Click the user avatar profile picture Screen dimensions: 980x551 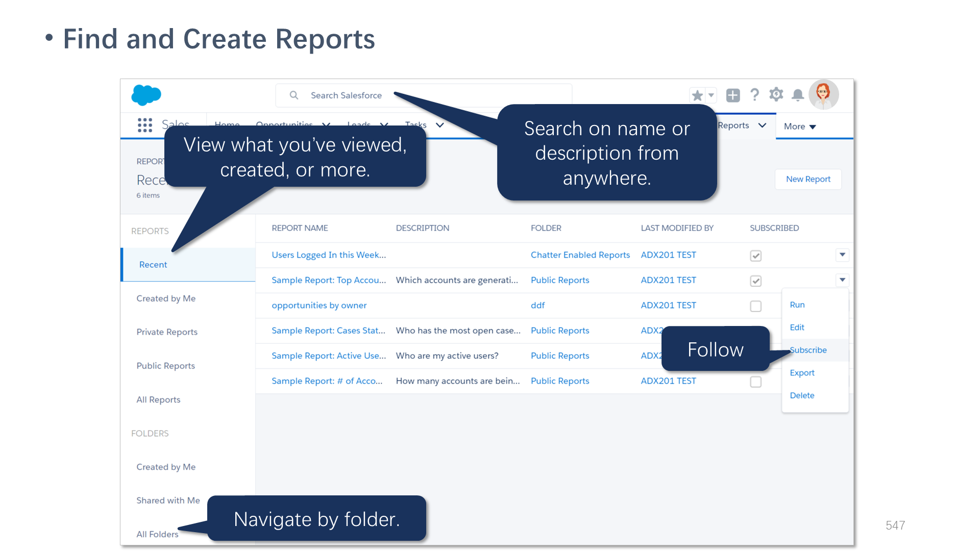[x=823, y=95]
